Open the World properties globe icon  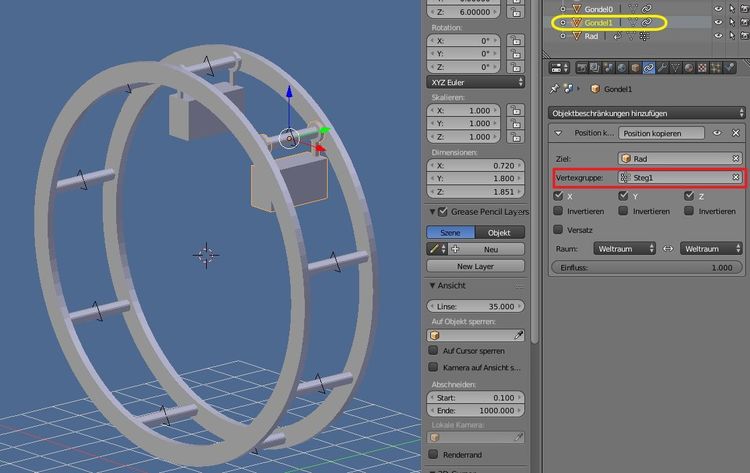click(621, 68)
